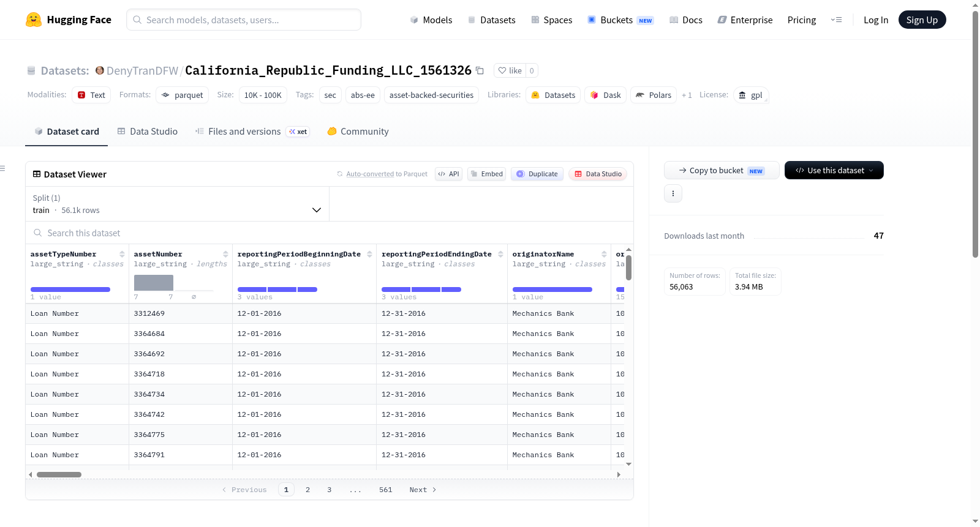This screenshot has height=527, width=980.
Task: Click the Embed button
Action: [x=487, y=174]
